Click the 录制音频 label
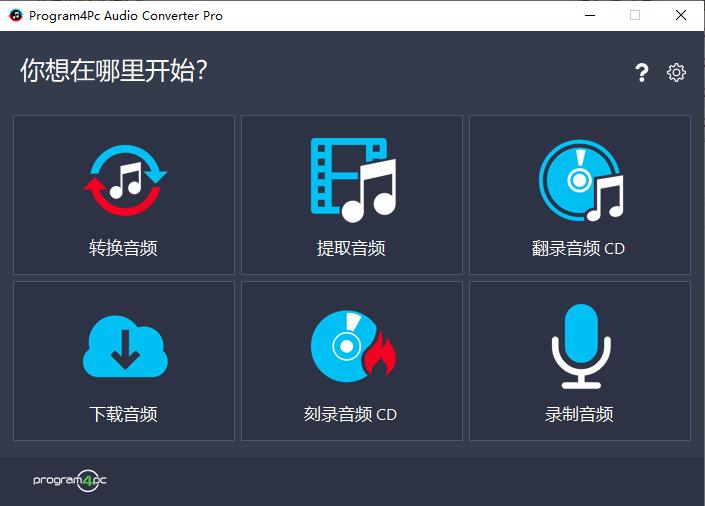Viewport: 705px width, 506px height. click(579, 414)
